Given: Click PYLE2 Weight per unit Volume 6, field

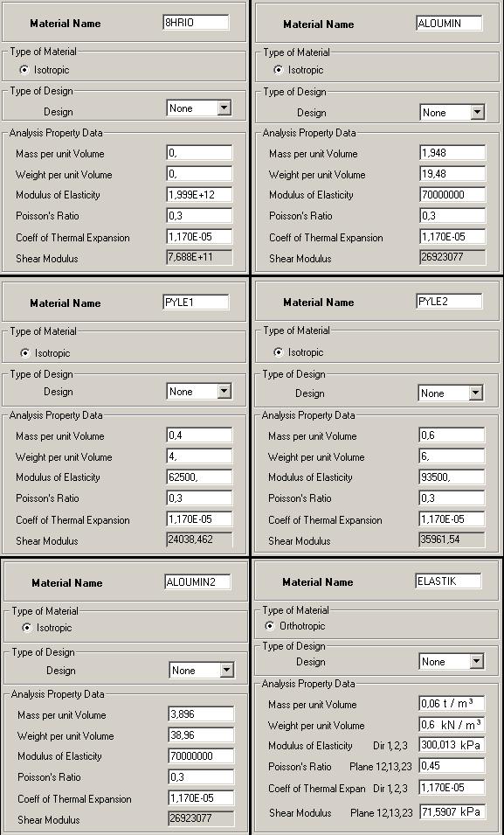Looking at the screenshot, I should click(x=452, y=456).
